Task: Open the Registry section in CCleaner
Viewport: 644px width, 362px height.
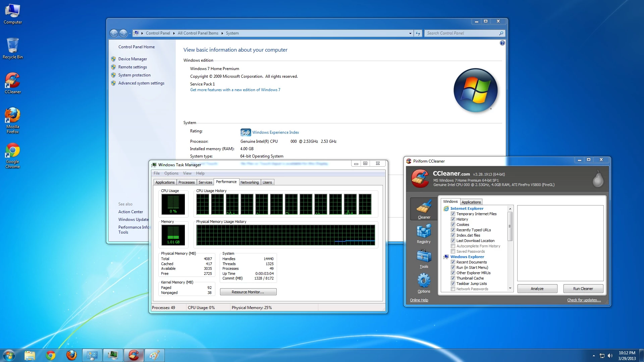Action: click(x=424, y=234)
